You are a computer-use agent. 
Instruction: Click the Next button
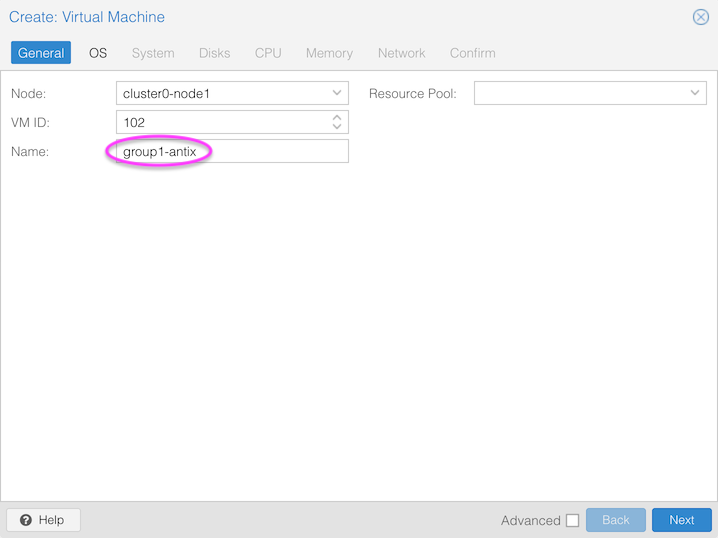point(681,520)
